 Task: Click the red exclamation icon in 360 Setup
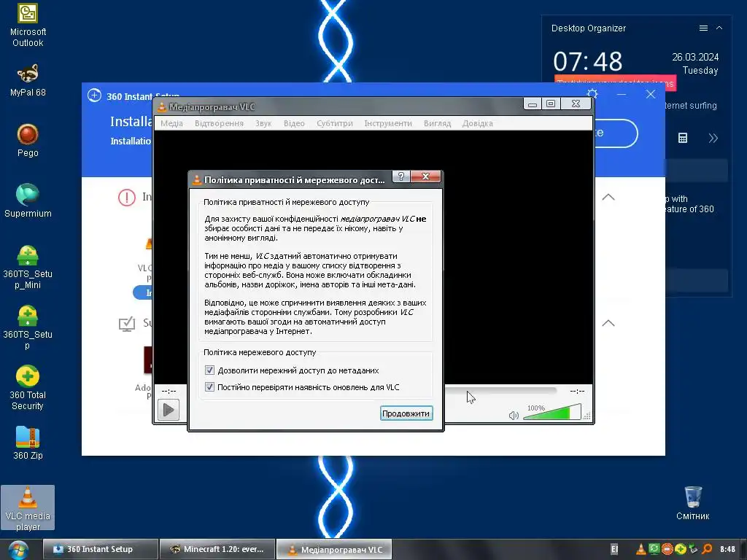[x=127, y=197]
